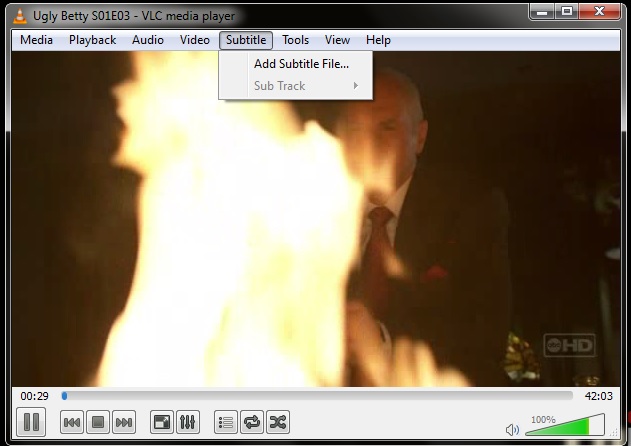Viewport: 631px width, 446px height.
Task: Toggle remaining time on the 42:03 label
Action: coord(598,396)
